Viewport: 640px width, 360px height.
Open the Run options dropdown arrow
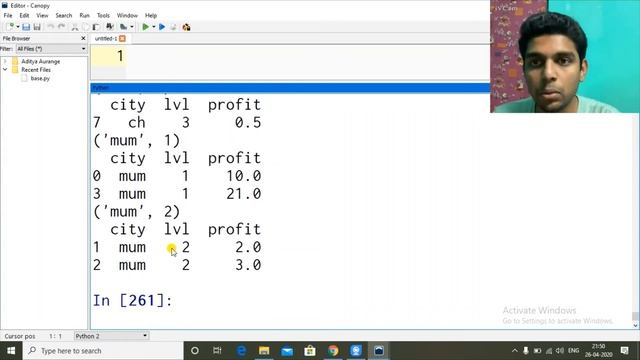(x=153, y=27)
